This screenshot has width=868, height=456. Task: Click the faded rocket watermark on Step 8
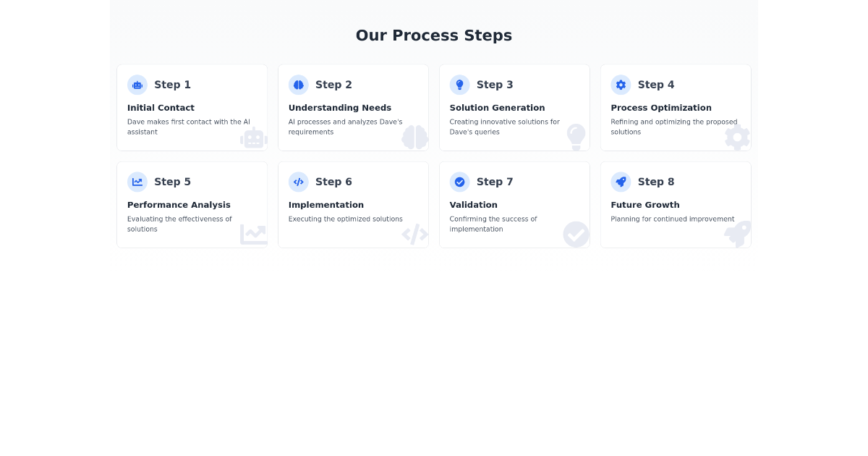point(737,234)
